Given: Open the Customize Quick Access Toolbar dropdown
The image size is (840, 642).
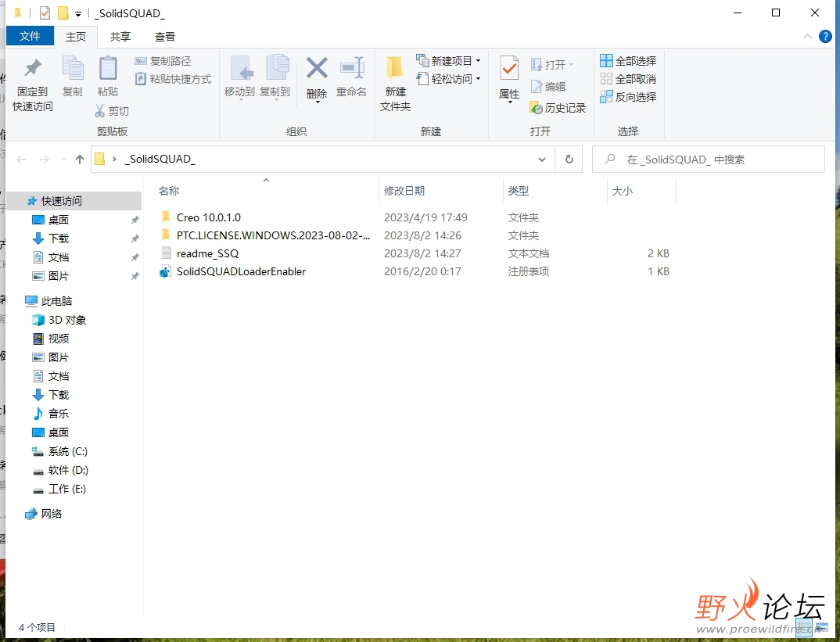Looking at the screenshot, I should [78, 14].
